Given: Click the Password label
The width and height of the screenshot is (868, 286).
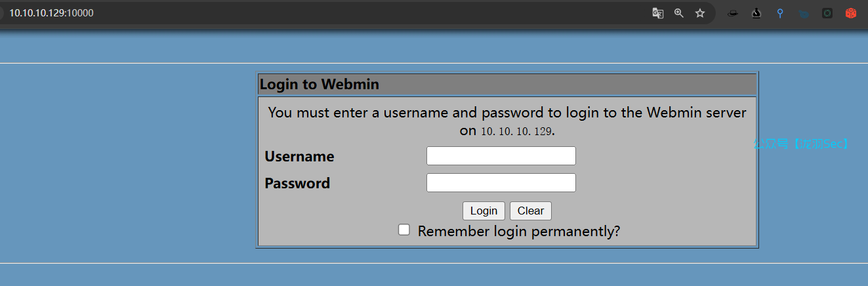Looking at the screenshot, I should coord(297,184).
